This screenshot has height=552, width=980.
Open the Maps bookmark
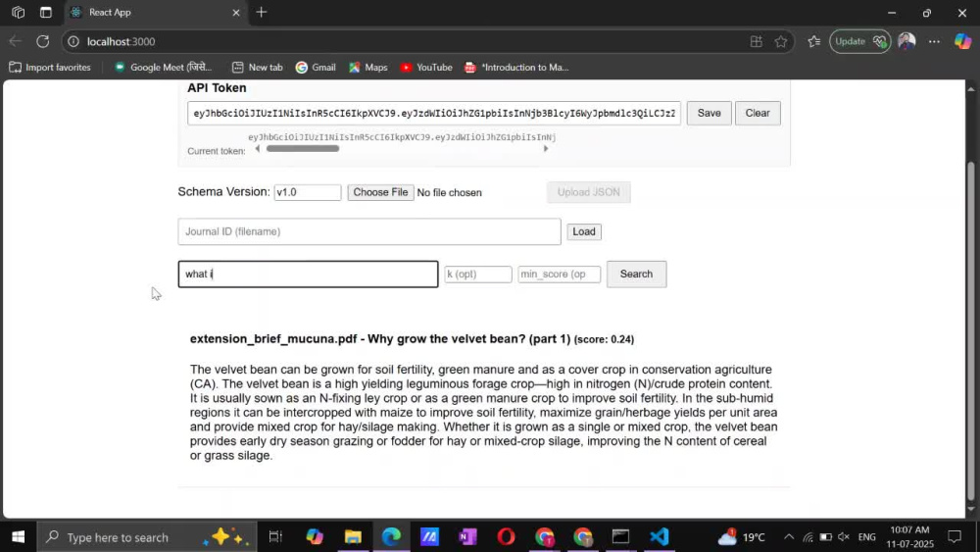point(368,67)
